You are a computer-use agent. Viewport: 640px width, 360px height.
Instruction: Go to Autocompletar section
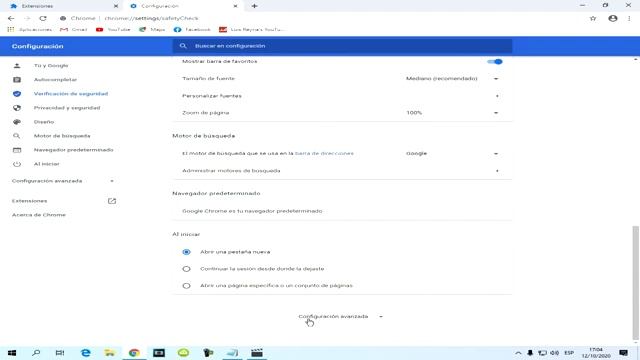[x=55, y=80]
